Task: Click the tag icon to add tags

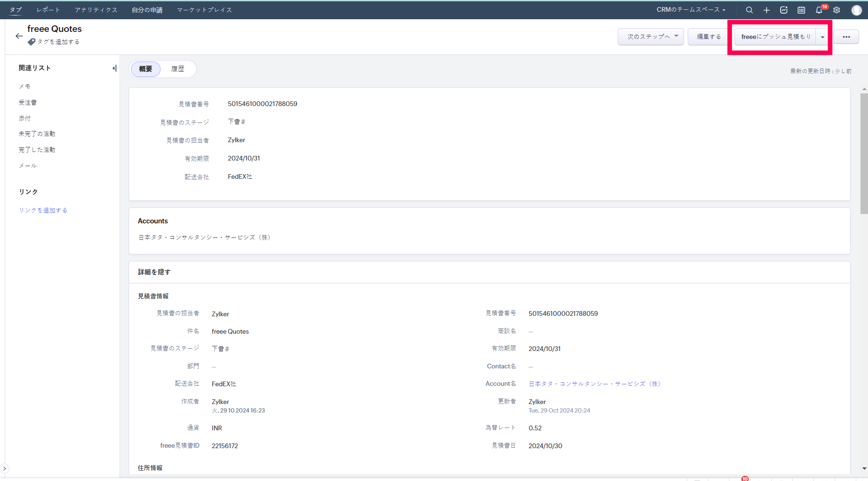Action: tap(31, 42)
